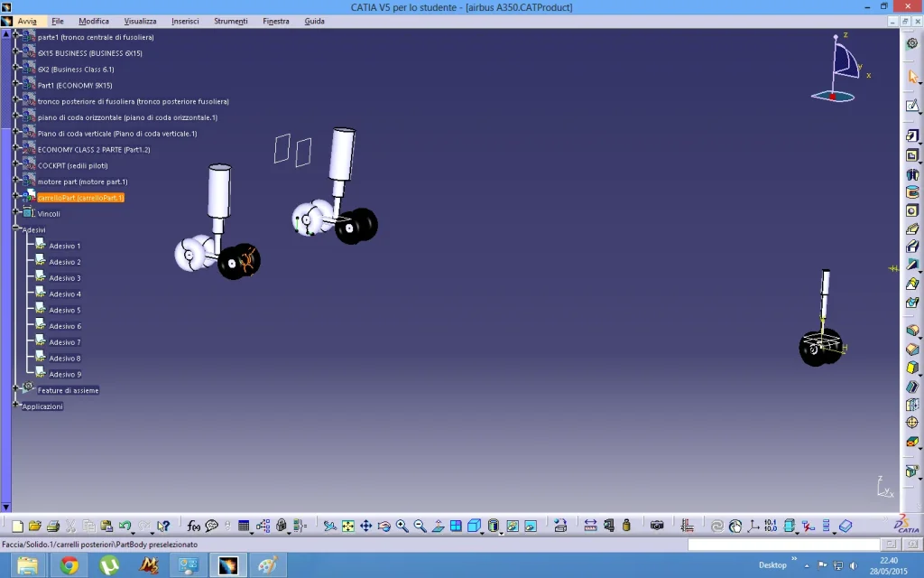Open a file with the folder icon
The width and height of the screenshot is (924, 578).
point(35,526)
